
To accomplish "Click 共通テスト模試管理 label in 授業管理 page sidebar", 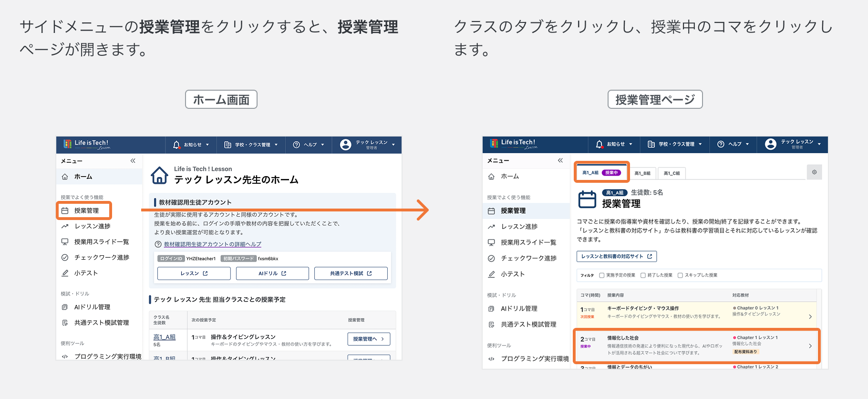I will 528,325.
